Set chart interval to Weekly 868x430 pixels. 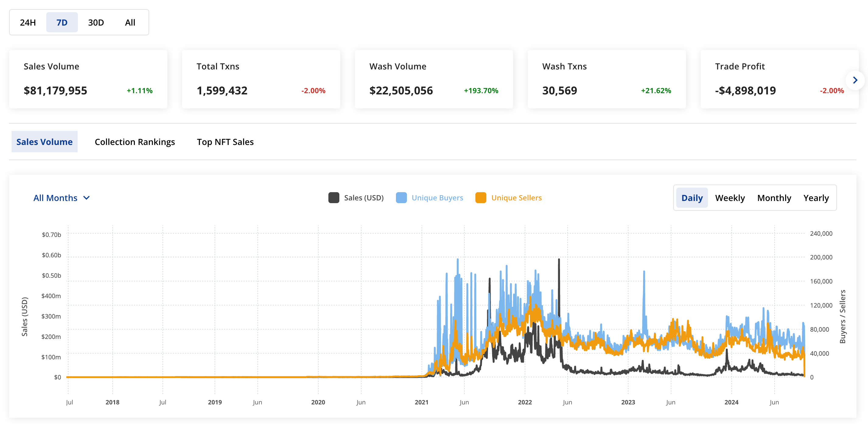tap(730, 198)
